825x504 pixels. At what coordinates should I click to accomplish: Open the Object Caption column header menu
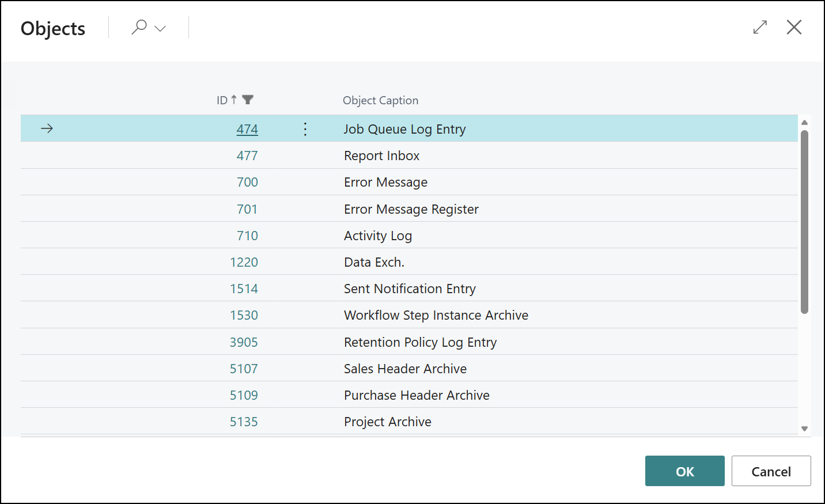(380, 100)
